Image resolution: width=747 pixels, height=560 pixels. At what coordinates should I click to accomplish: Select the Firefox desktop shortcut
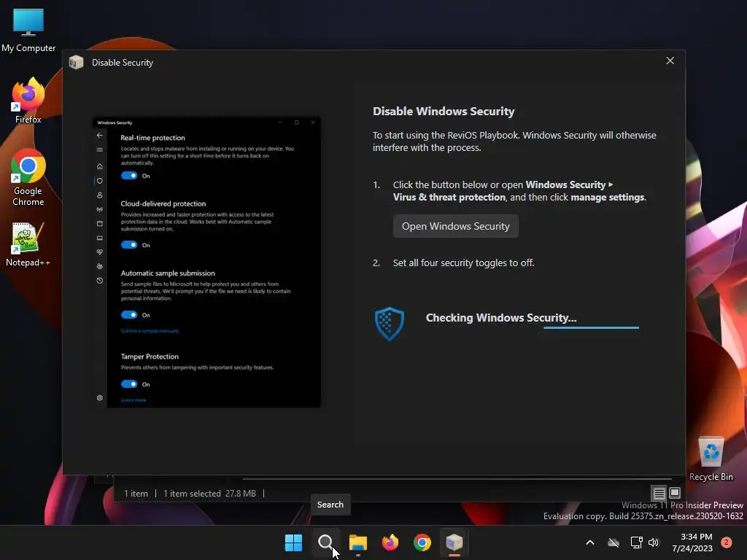point(28,101)
